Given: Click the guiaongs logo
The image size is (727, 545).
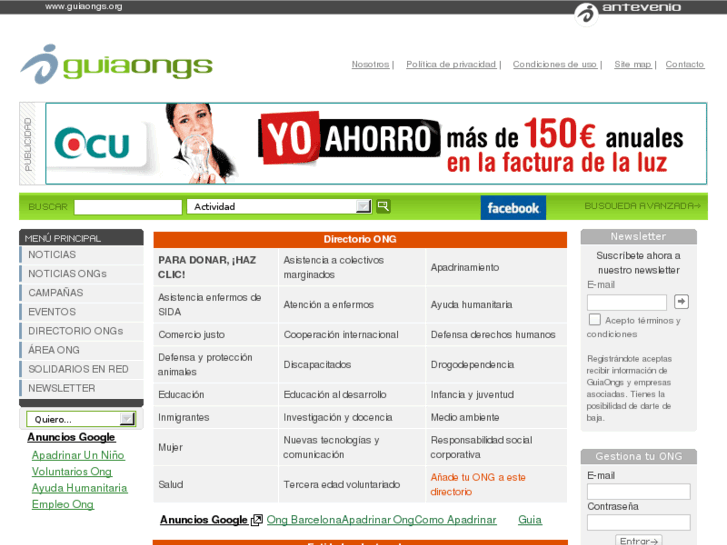Looking at the screenshot, I should 116,64.
